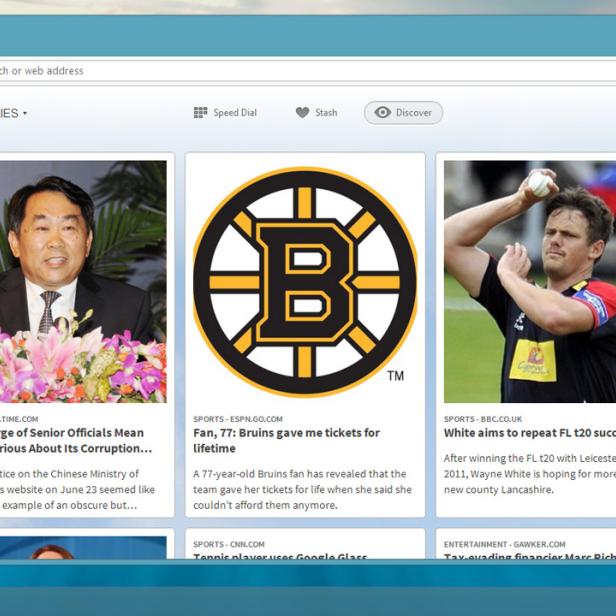Click the Stash heart icon
616x616 pixels.
coord(302,113)
